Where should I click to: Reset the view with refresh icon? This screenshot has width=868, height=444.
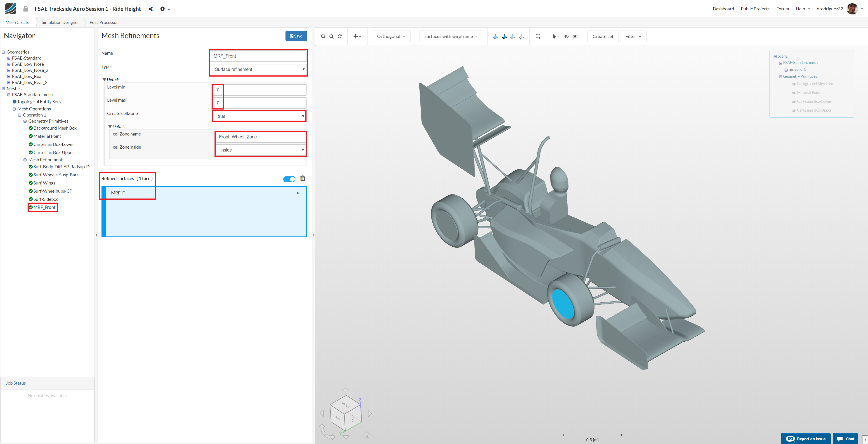(340, 36)
